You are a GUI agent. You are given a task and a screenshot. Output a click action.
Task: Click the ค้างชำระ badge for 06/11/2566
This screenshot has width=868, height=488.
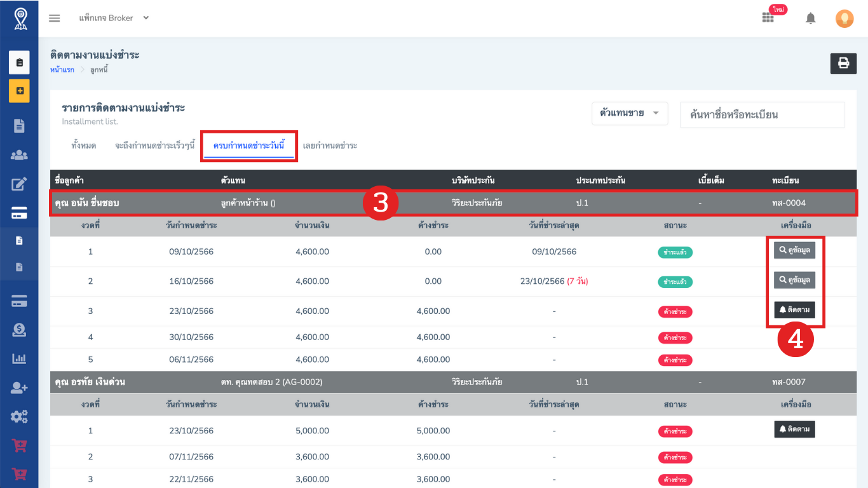tap(675, 360)
